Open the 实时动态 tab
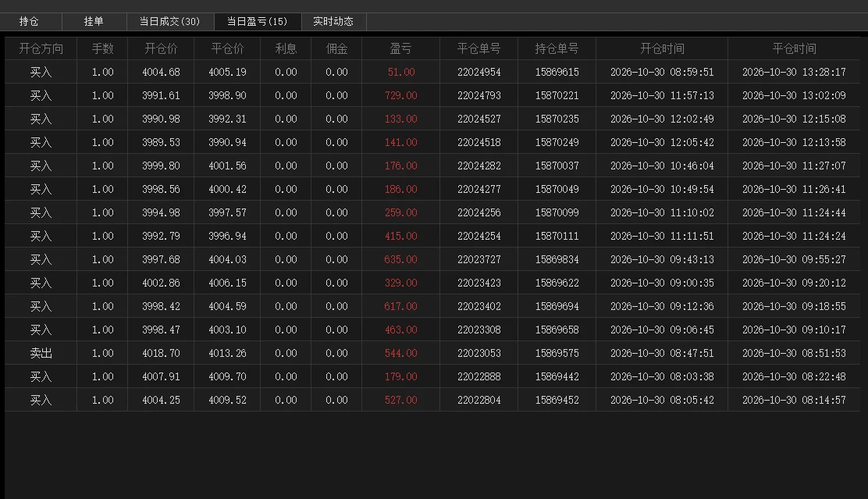Image resolution: width=868 pixels, height=499 pixels. tap(333, 22)
